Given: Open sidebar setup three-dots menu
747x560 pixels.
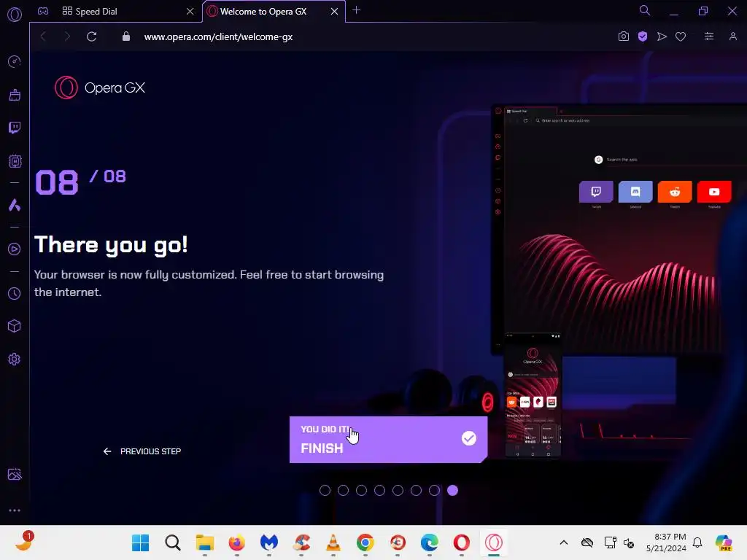Looking at the screenshot, I should coord(15,510).
